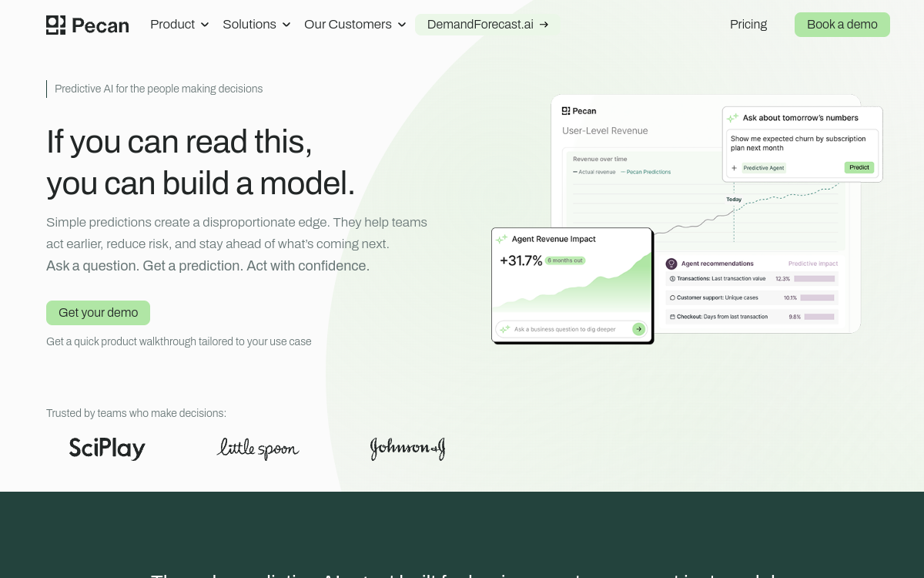This screenshot has width=924, height=578.
Task: Click the plus icon next to Predictive Agent
Action: pyautogui.click(x=734, y=168)
